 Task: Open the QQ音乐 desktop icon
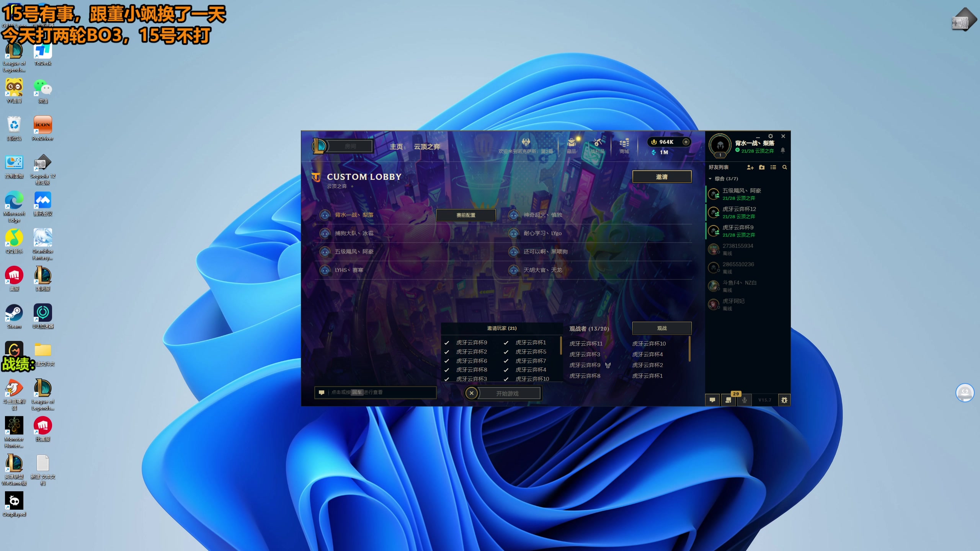click(x=14, y=241)
